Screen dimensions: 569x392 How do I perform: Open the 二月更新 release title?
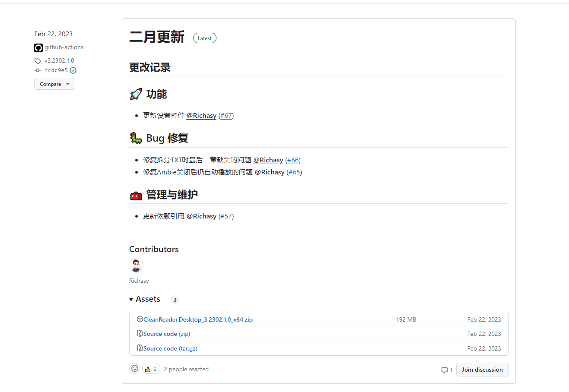coord(157,37)
